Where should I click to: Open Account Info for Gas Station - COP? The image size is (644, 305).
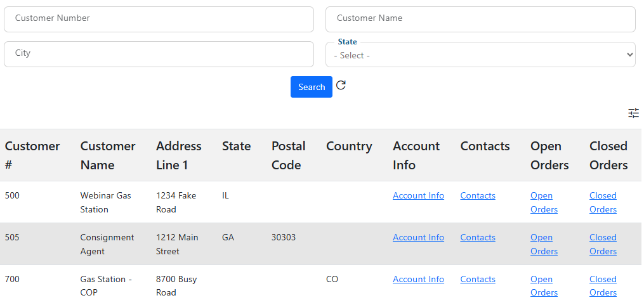(x=418, y=280)
